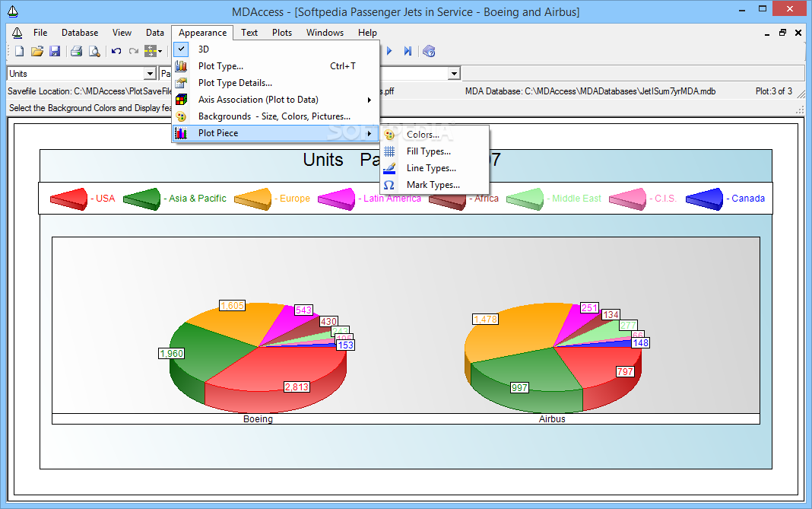The width and height of the screenshot is (812, 509).
Task: Click the Backgrounds palette icon
Action: point(181,116)
